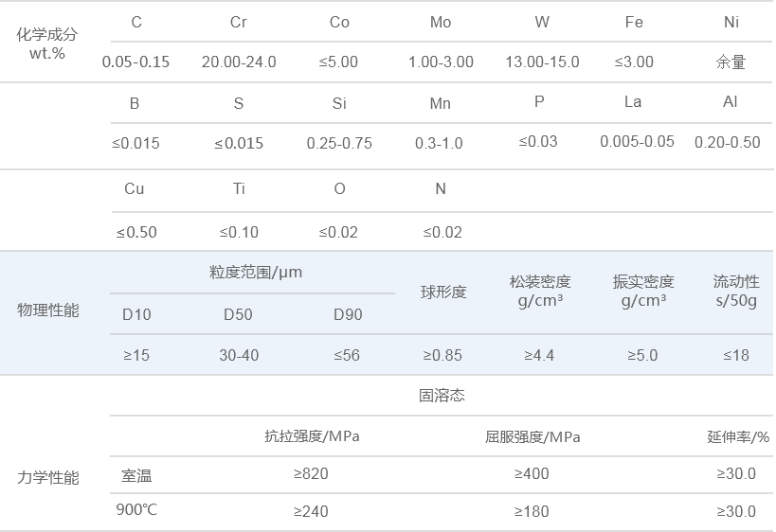
Task: Select the D50 value 30-40
Action: pyautogui.click(x=239, y=356)
